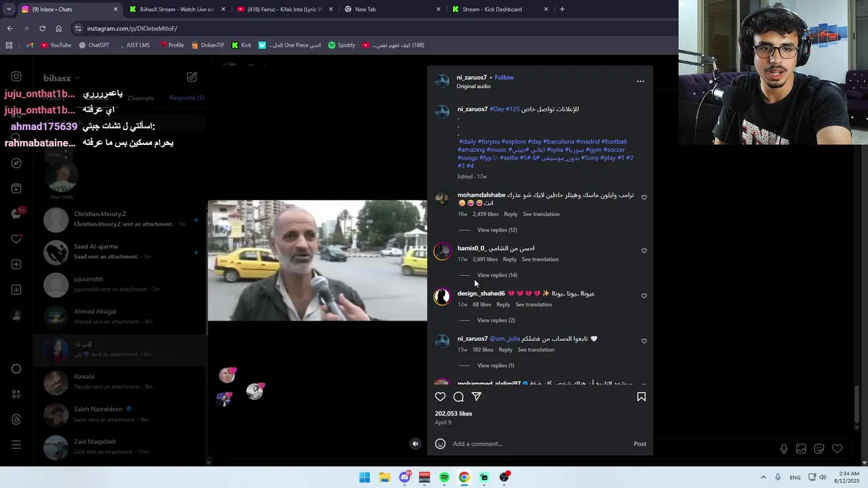Viewport: 868px width, 488px height.
Task: Switch to BiihasX Stream Kick tab
Action: point(176,9)
